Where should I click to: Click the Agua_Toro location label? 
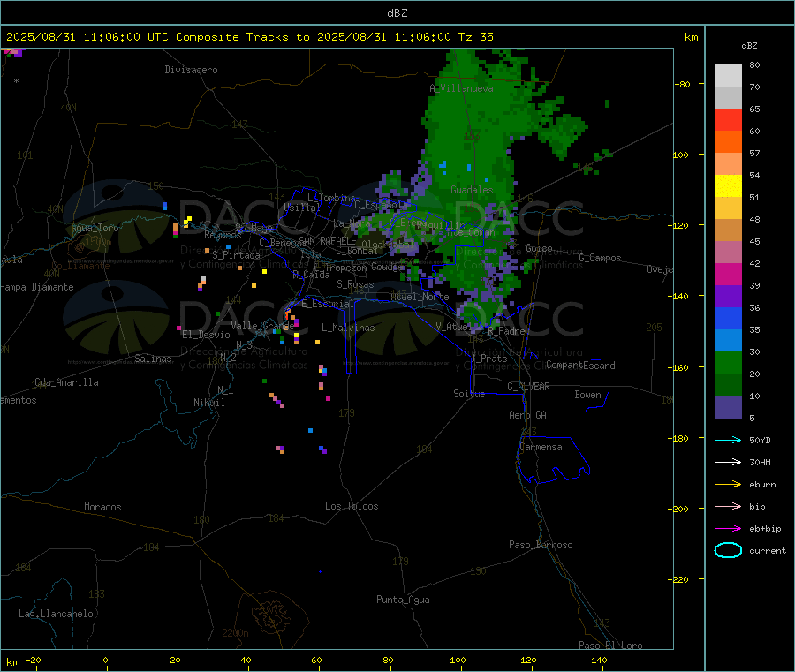[x=95, y=228]
